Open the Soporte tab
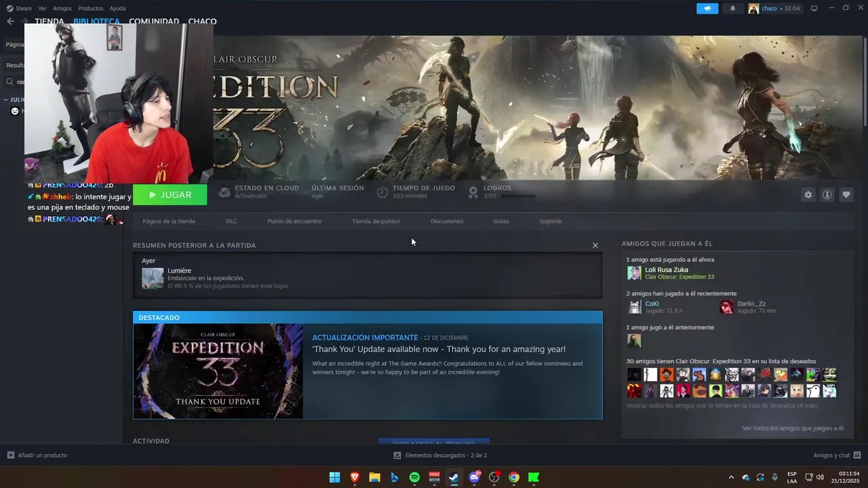868x488 pixels. pos(550,221)
